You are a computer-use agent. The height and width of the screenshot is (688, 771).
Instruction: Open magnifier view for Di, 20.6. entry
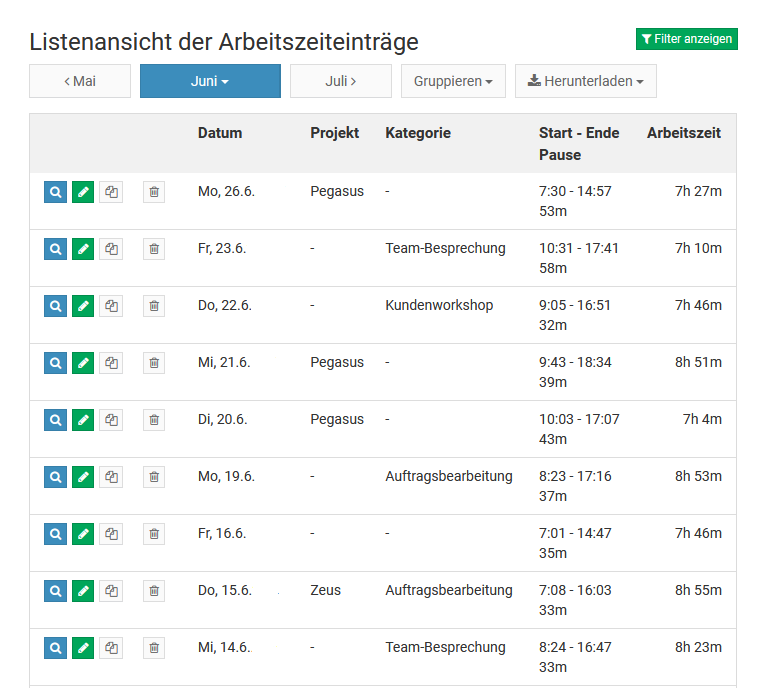[55, 420]
